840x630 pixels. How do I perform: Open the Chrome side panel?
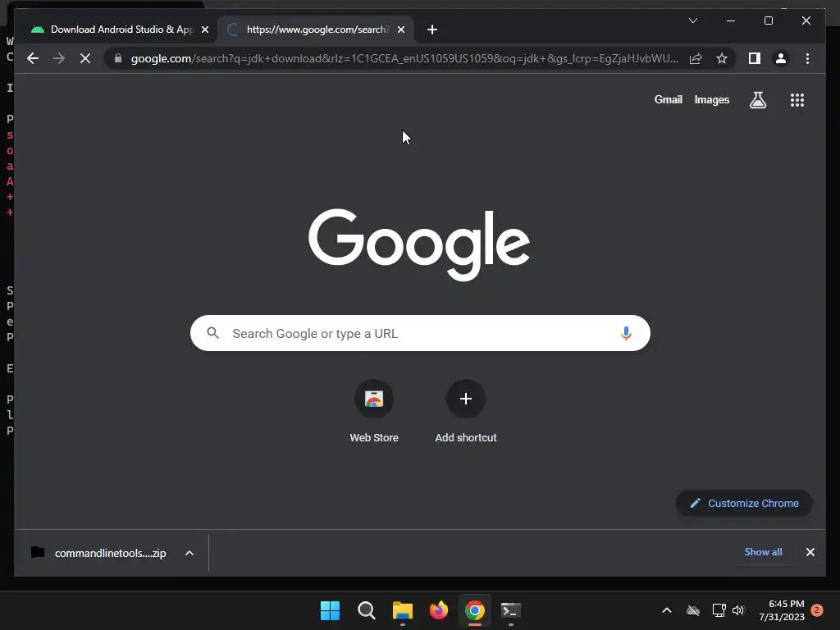755,58
